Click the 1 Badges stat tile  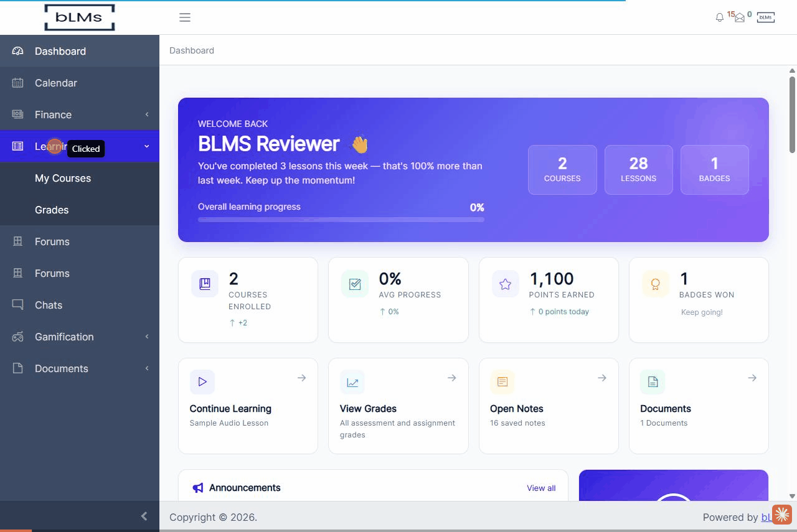click(714, 170)
